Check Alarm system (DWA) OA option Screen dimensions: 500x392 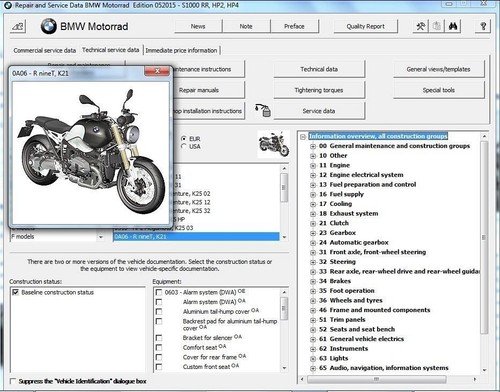coord(159,302)
